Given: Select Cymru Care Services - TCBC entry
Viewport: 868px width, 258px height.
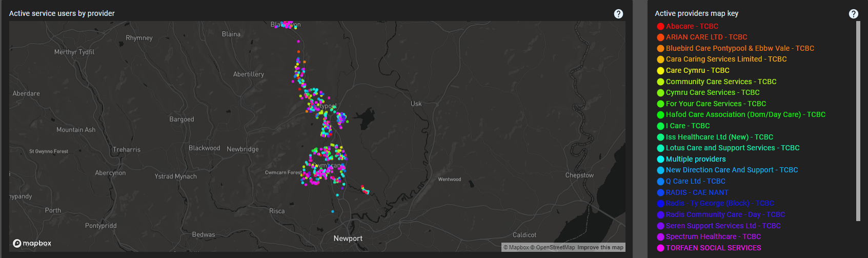Looking at the screenshot, I should click(x=713, y=92).
